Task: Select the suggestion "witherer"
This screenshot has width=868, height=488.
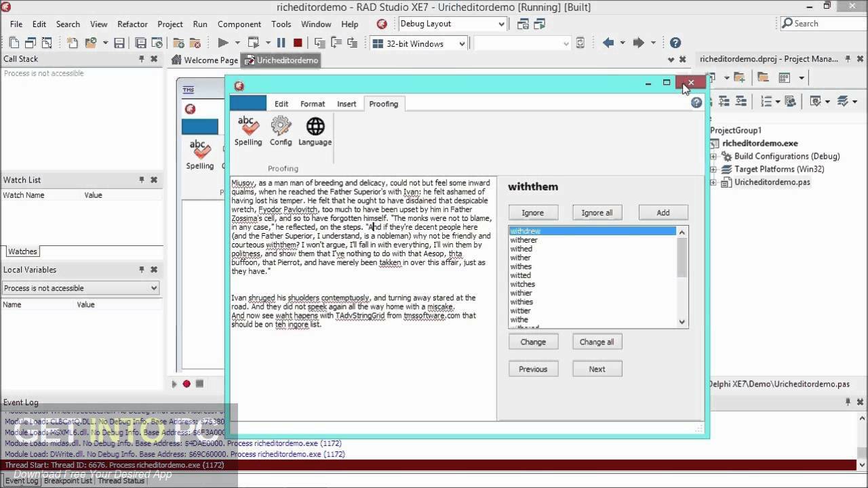Action: [524, 240]
